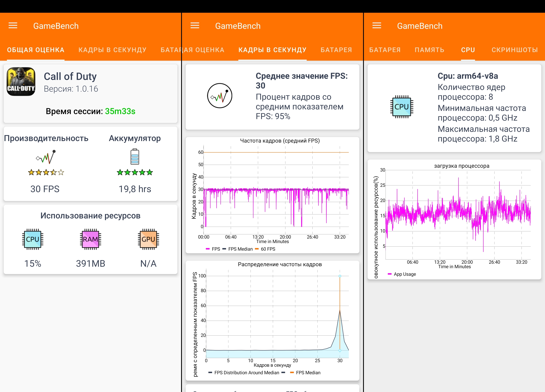Open hamburger menu in first GameBench panel
The height and width of the screenshot is (392, 545).
(x=13, y=25)
